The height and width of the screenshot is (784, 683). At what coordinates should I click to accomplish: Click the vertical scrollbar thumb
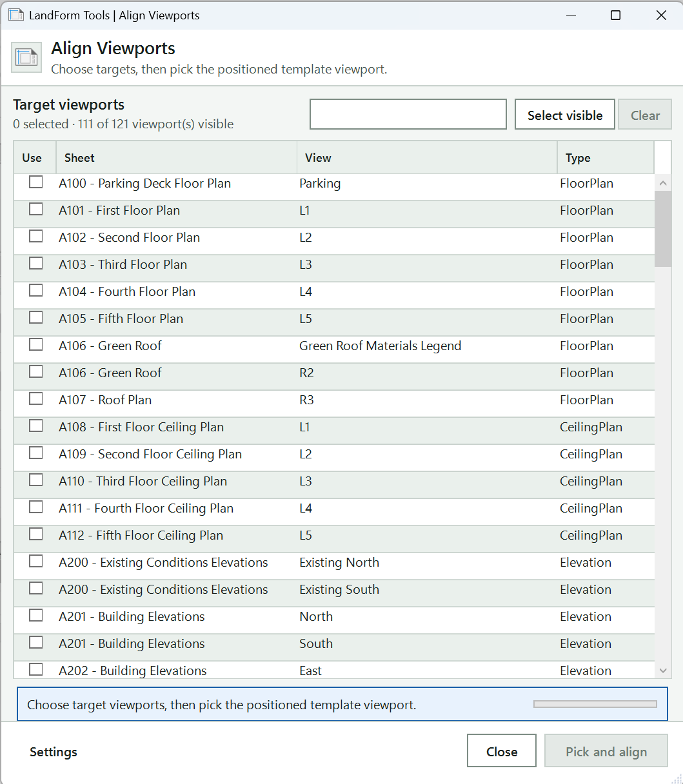tap(663, 229)
